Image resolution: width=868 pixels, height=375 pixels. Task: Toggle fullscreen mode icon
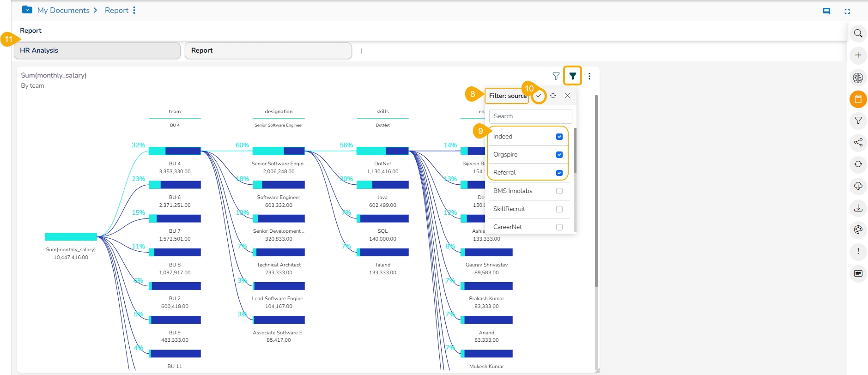[847, 11]
